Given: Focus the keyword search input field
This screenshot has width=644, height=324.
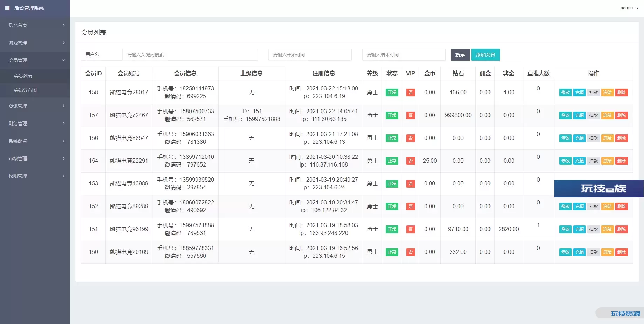Looking at the screenshot, I should tap(190, 55).
